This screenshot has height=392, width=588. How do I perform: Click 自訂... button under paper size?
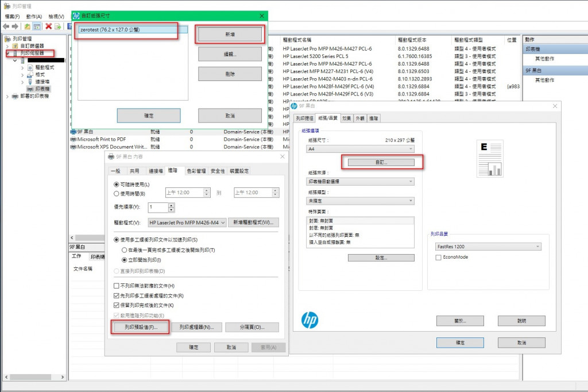tap(381, 162)
